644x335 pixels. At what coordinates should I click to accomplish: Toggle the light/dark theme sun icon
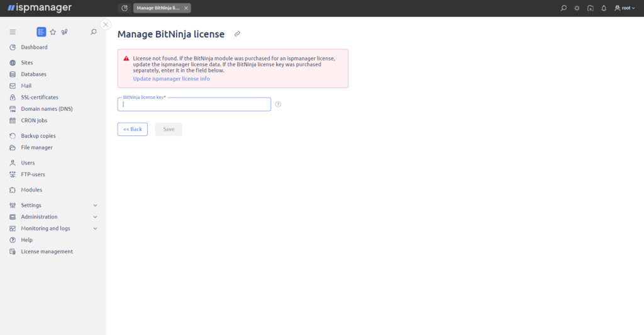(x=577, y=8)
